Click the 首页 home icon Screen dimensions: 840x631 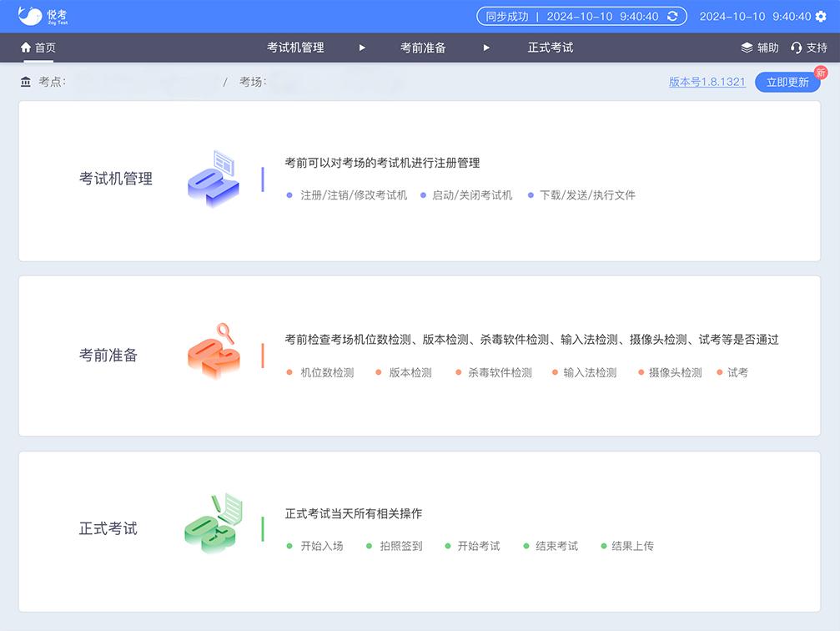(x=26, y=48)
